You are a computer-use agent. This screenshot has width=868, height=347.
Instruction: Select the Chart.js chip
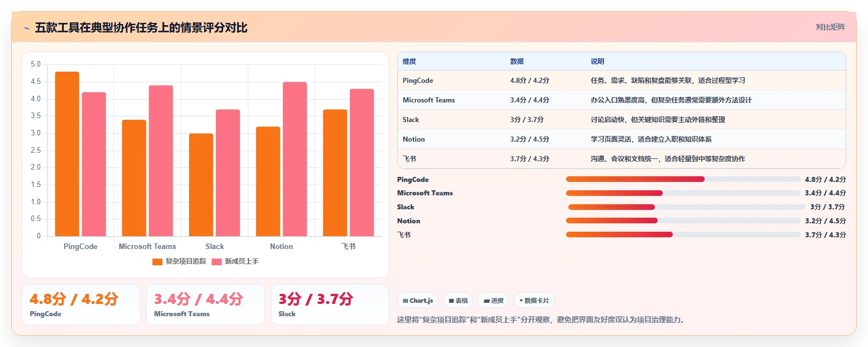point(418,301)
